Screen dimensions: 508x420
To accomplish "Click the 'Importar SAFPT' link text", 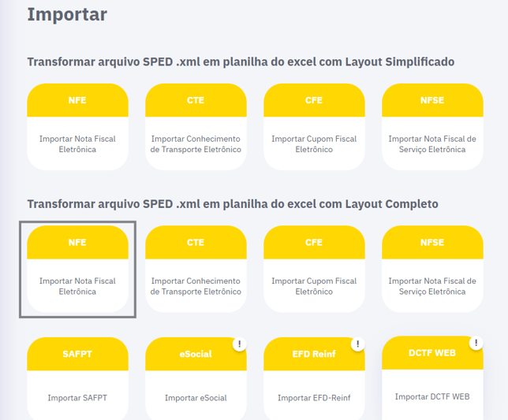I will (x=77, y=398).
